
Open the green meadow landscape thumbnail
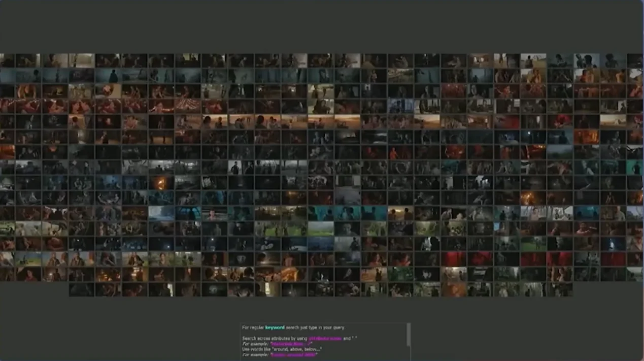320,229
